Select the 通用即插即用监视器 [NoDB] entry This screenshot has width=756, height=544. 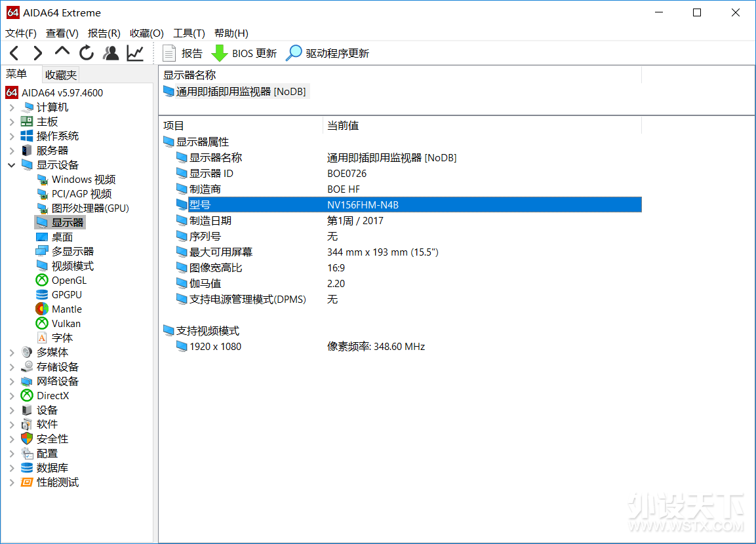pos(235,92)
